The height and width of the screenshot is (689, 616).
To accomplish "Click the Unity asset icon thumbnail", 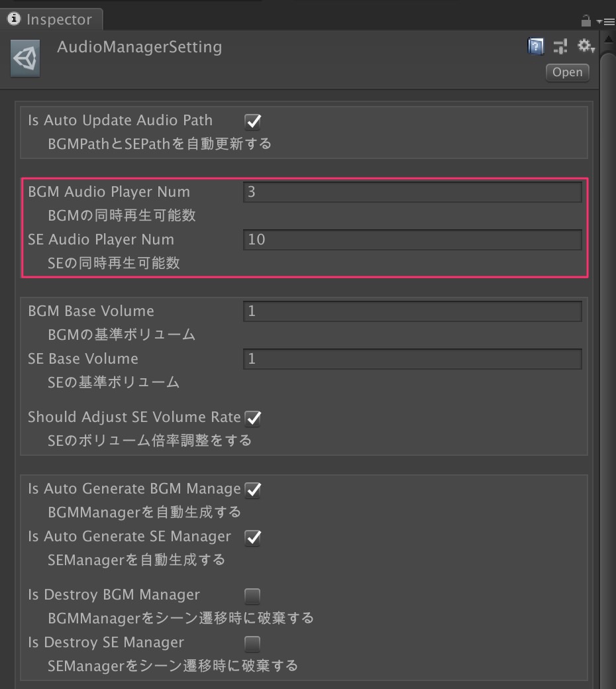I will tap(25, 58).
